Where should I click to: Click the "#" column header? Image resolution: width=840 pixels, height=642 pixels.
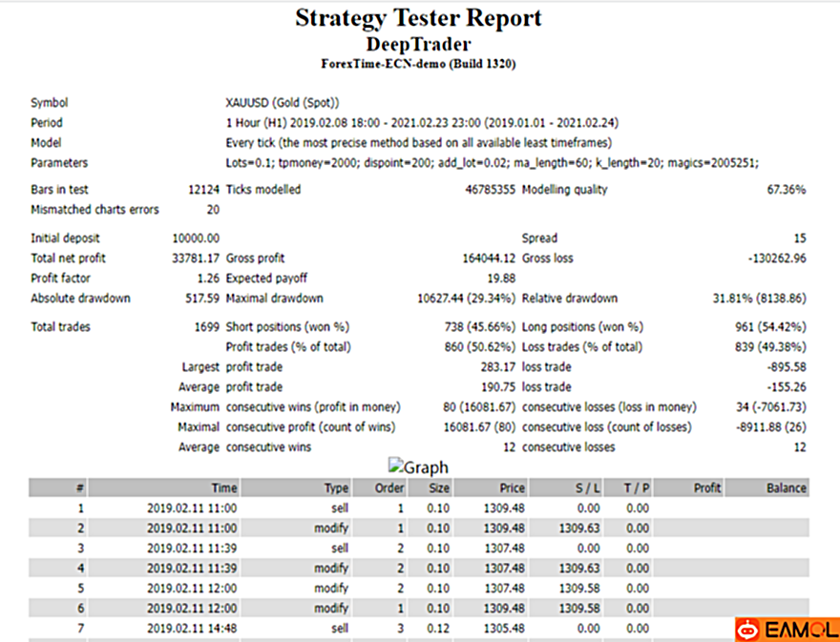click(x=58, y=488)
